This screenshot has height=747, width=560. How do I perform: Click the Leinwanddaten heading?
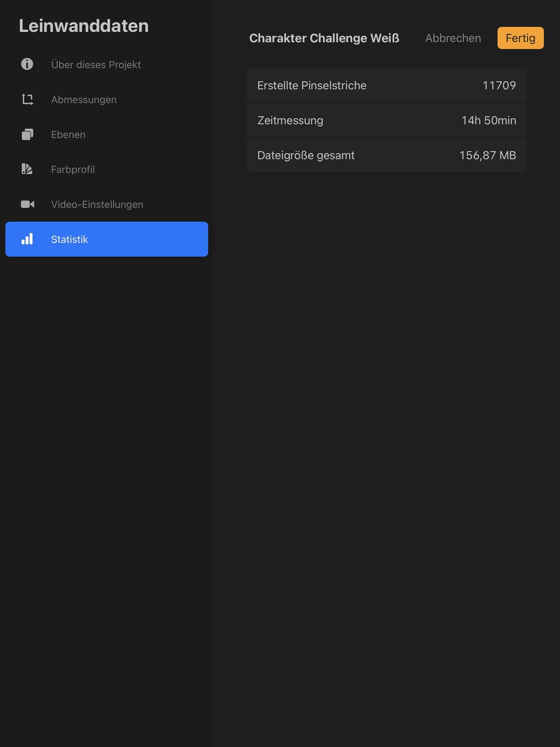[84, 26]
